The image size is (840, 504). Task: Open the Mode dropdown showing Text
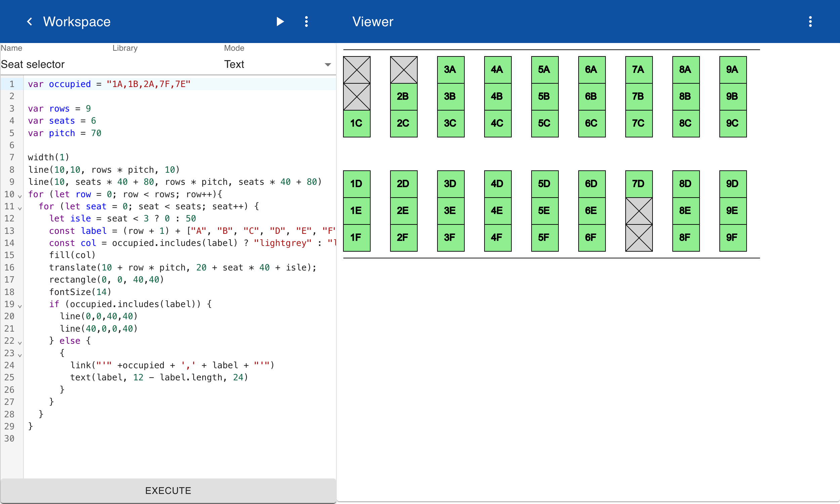(x=278, y=64)
